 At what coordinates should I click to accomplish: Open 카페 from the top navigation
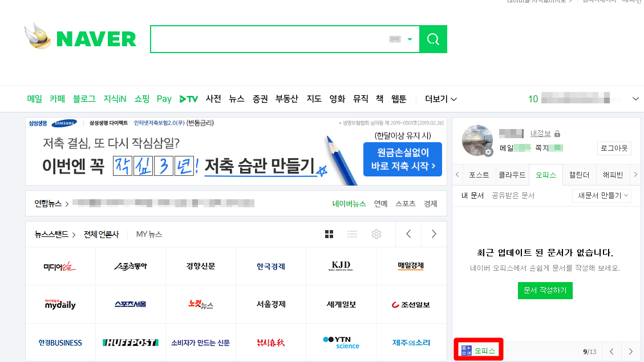click(58, 99)
